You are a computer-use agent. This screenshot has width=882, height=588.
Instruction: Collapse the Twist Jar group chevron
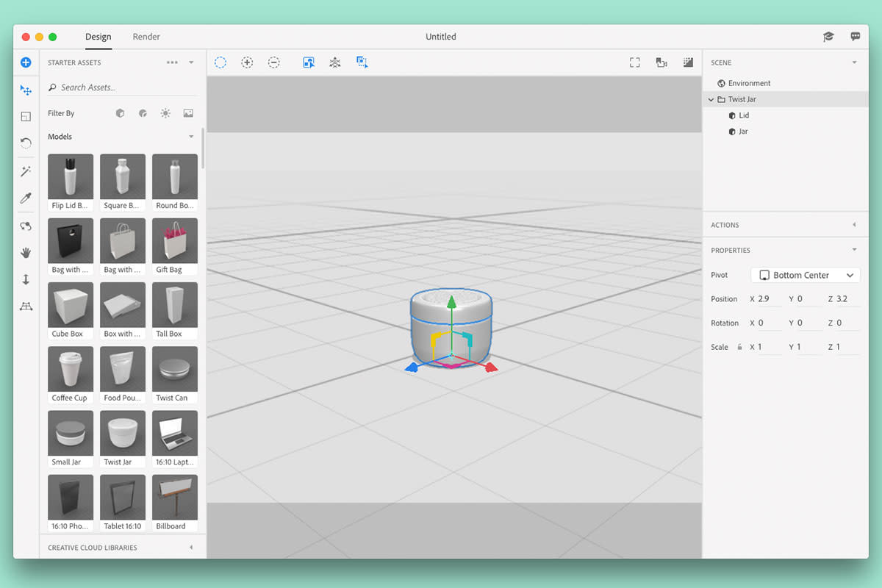point(711,99)
